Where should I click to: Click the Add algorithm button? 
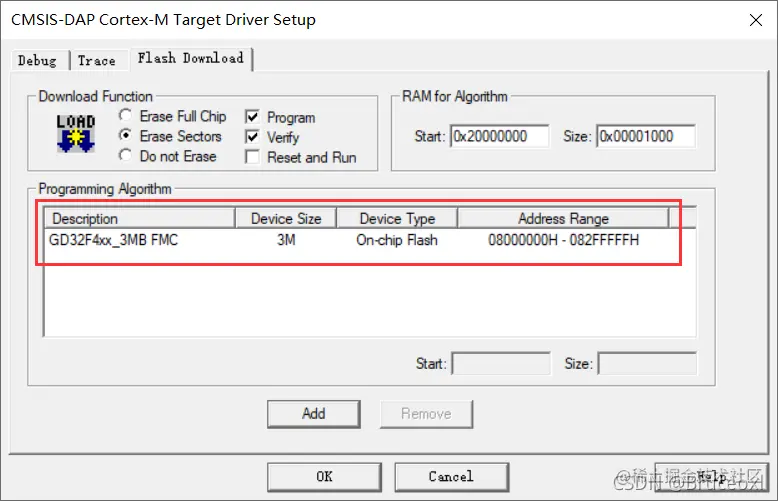pyautogui.click(x=314, y=414)
